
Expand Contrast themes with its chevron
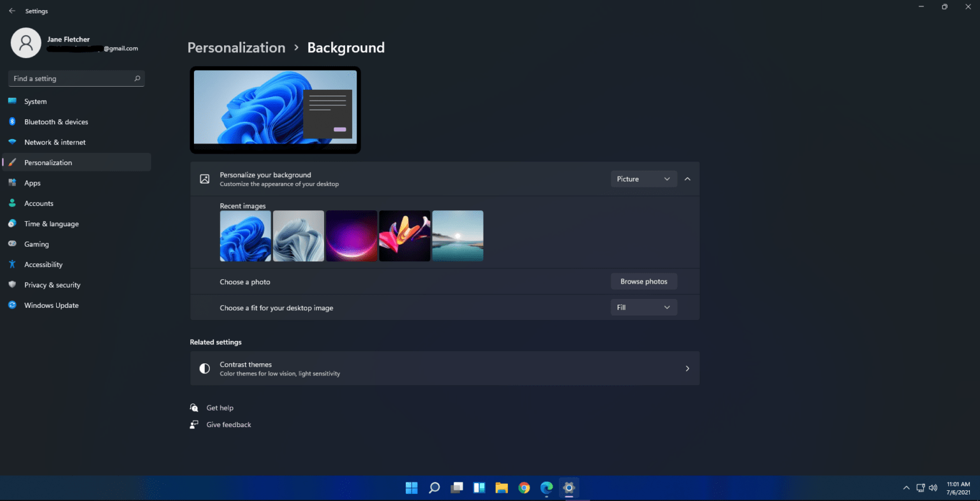click(687, 368)
